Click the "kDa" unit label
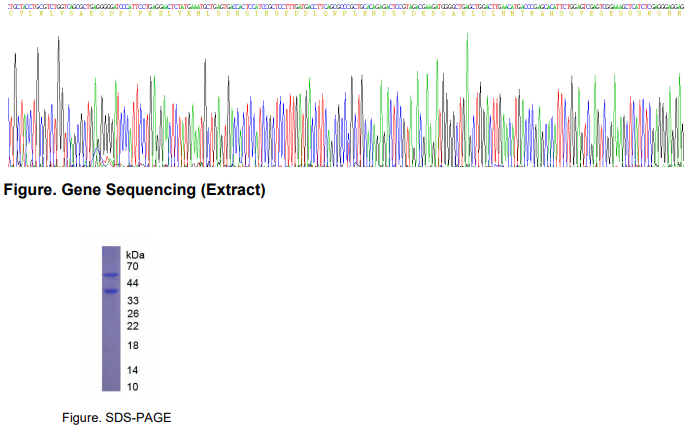The image size is (691, 428). [135, 255]
